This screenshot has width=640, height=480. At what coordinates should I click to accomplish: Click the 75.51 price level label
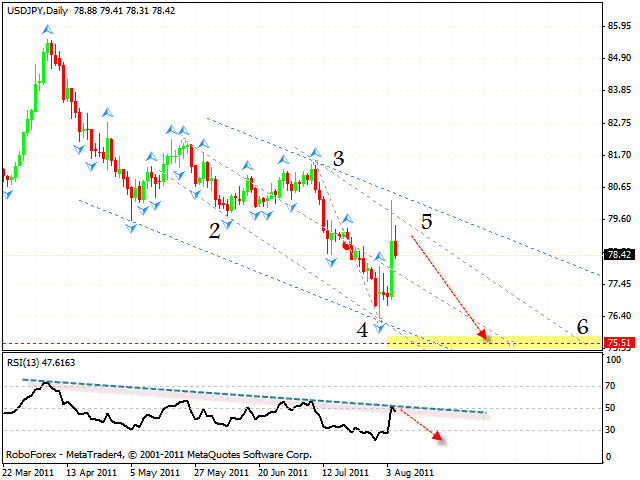[621, 343]
